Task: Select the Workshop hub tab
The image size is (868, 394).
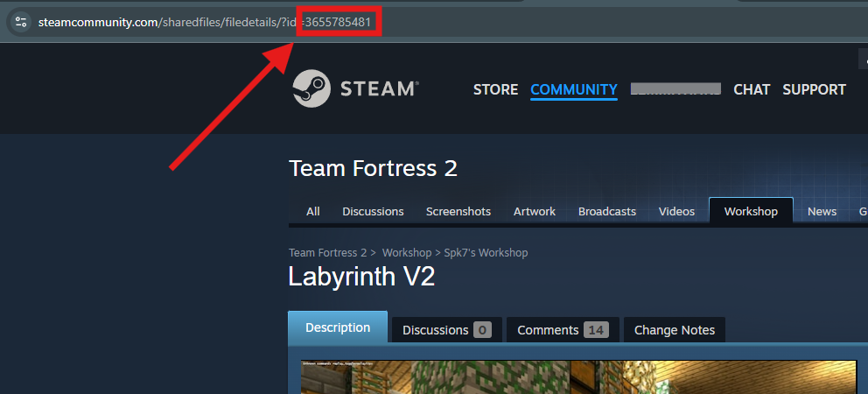Action: 752,211
